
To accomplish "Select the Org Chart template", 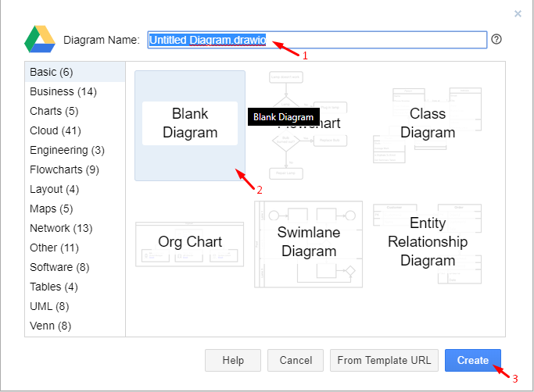I will tap(190, 242).
